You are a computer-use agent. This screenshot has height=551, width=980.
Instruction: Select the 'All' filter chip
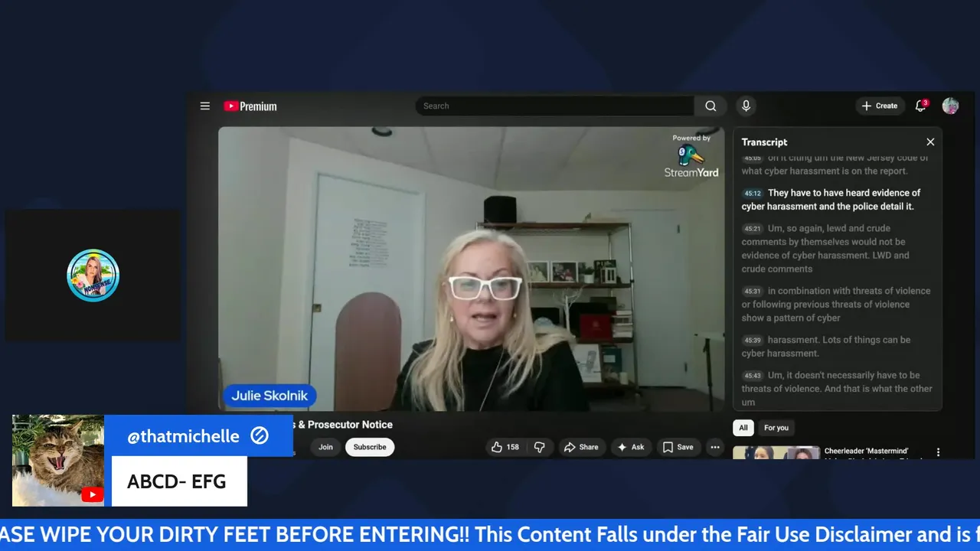tap(743, 428)
